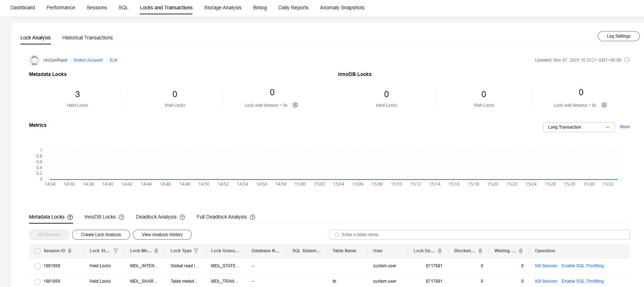Click the refresh icon beside the updated timestamp
This screenshot has height=287, width=644.
[627, 60]
